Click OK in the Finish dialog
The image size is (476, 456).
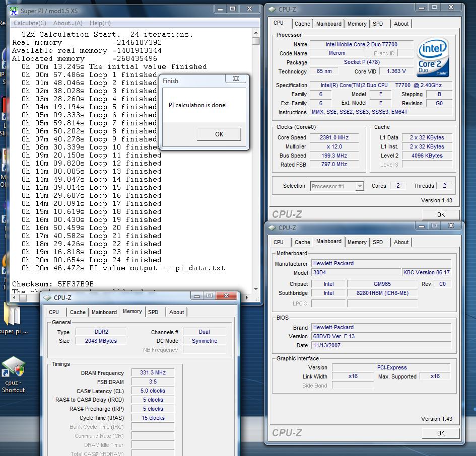click(x=219, y=134)
